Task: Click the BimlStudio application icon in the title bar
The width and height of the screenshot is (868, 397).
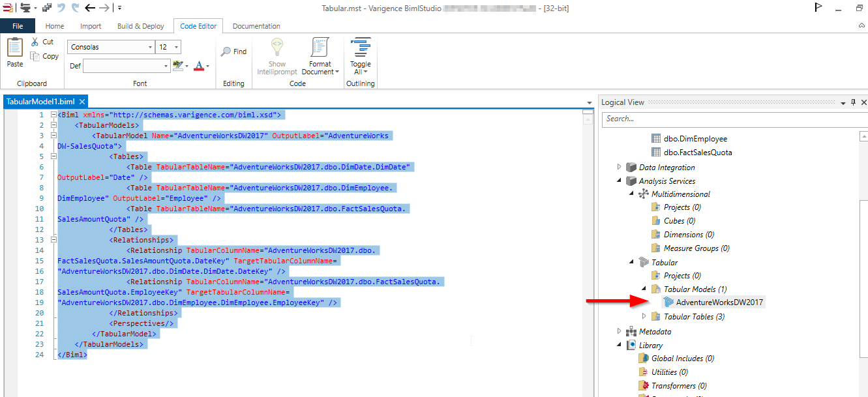Action: [7, 8]
